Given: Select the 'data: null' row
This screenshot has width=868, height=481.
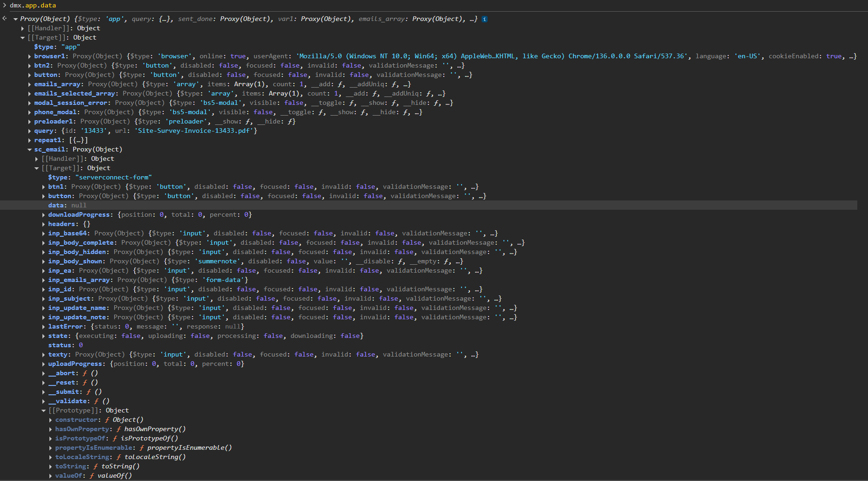Looking at the screenshot, I should click(428, 206).
